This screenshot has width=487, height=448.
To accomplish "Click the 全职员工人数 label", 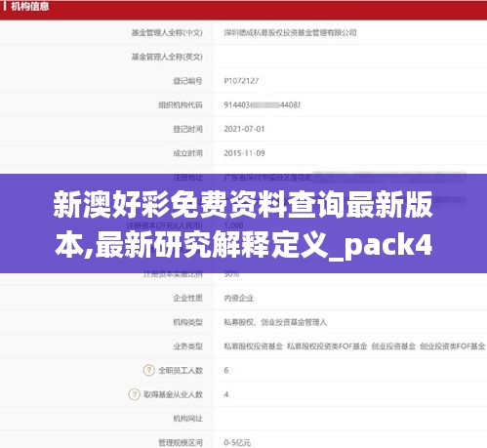I will [x=181, y=370].
